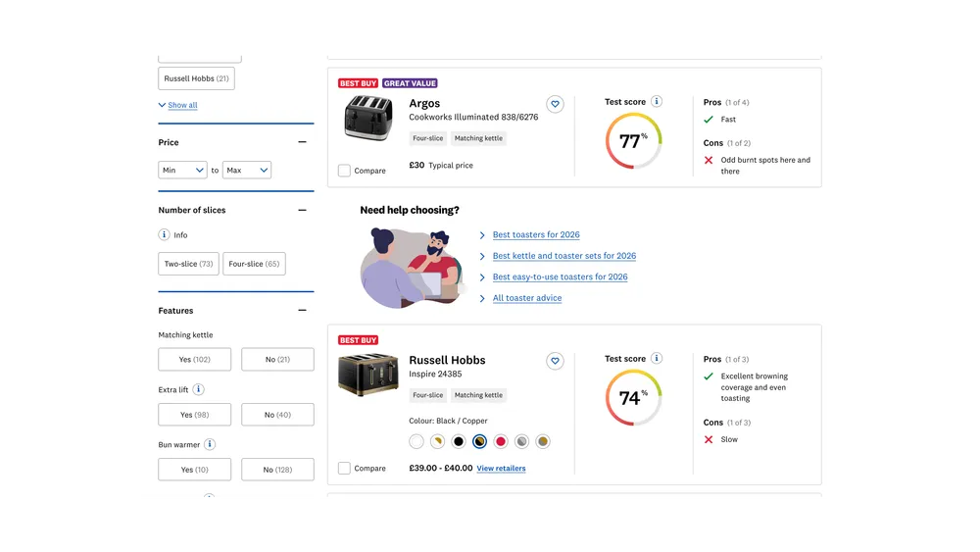Save Argos toaster with heart icon
The height and width of the screenshot is (552, 980).
555,104
